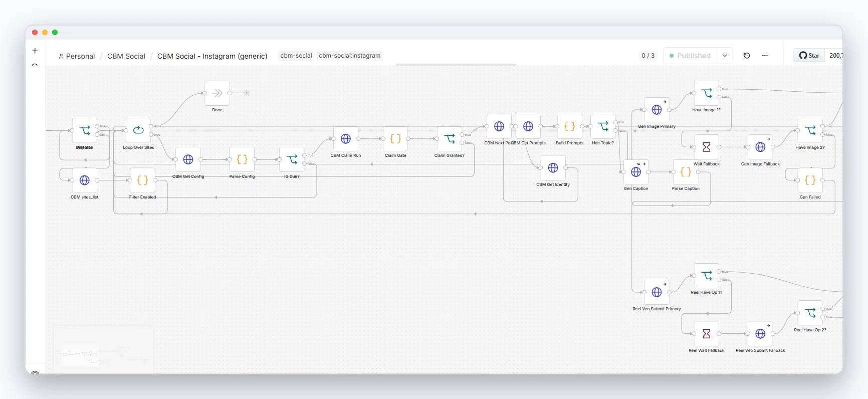Select the CBM sites_list HTTP node
This screenshot has width=868, height=399.
click(x=84, y=180)
